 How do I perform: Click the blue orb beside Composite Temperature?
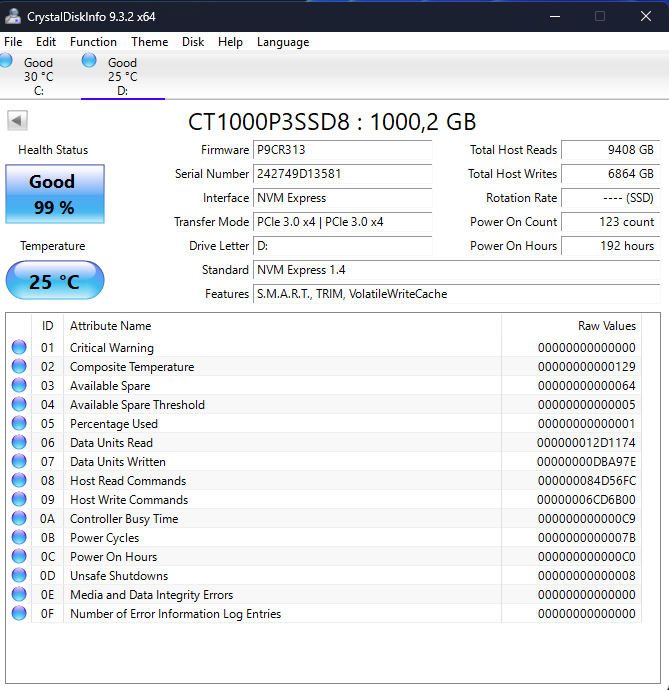pyautogui.click(x=19, y=367)
